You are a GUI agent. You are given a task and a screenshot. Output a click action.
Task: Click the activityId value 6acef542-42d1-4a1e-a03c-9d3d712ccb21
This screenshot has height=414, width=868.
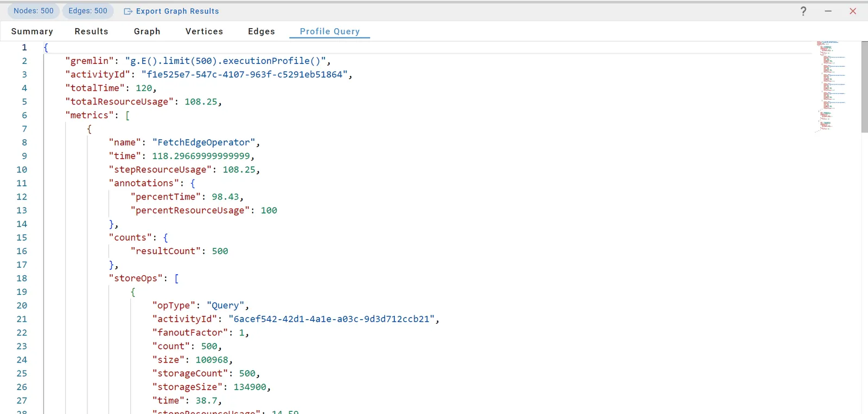coord(331,319)
